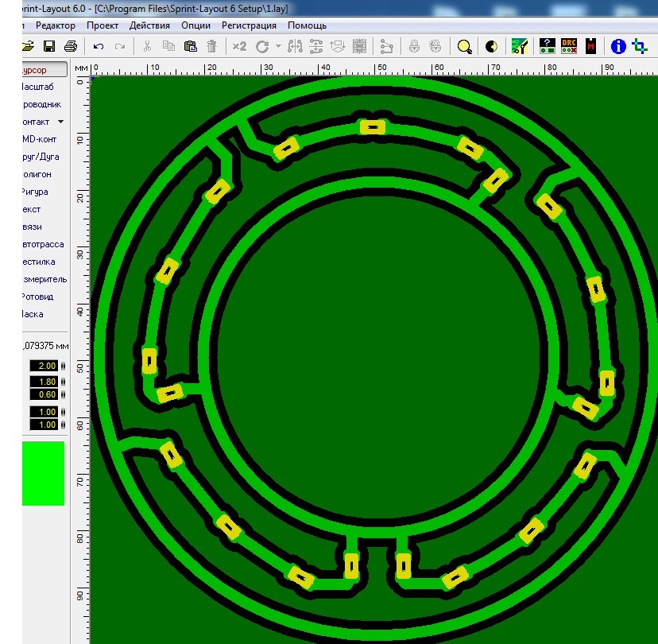658x644 pixels.
Task: Mirror the selection horizontally
Action: 295,46
